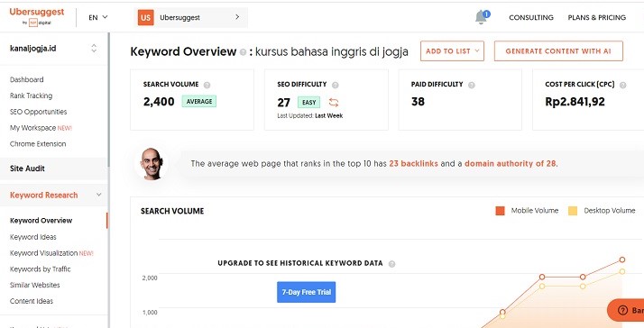Open Content Ideas page
The height and width of the screenshot is (328, 644).
pos(32,301)
